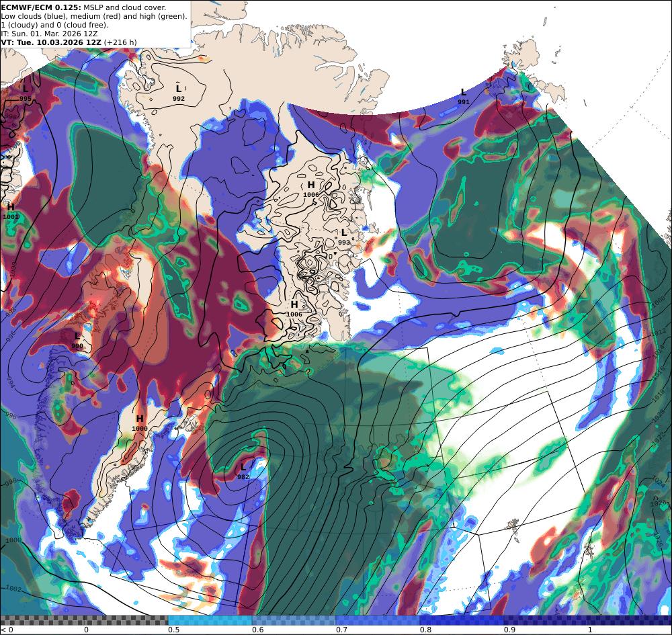Select the colorbar segment between 0.7 and 0.8
The width and height of the screenshot is (672, 635).
pyautogui.click(x=378, y=620)
